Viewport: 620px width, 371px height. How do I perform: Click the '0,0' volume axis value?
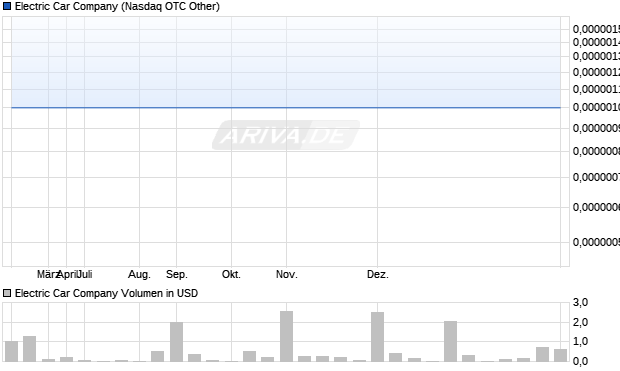click(x=580, y=361)
